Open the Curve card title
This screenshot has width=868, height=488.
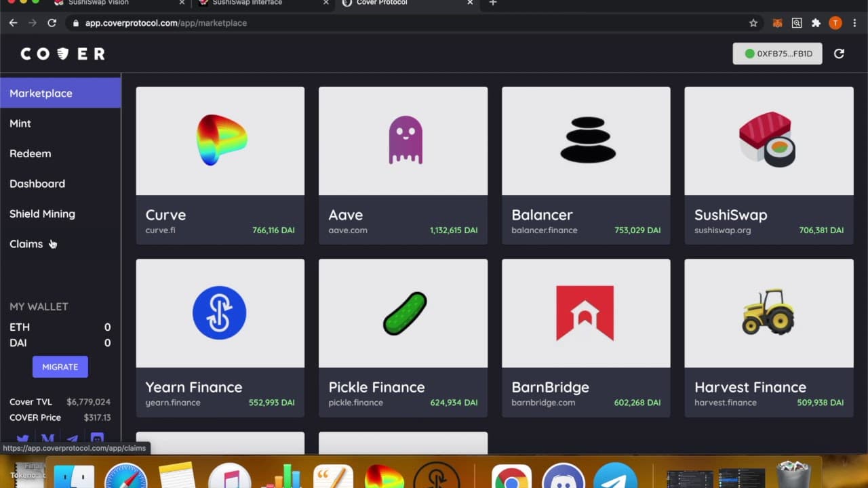tap(165, 215)
